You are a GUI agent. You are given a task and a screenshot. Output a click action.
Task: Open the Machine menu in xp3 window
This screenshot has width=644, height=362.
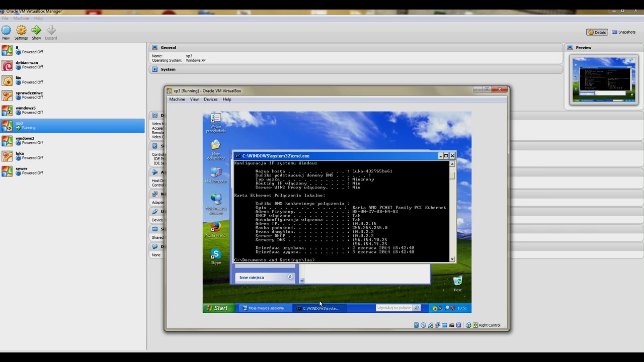click(x=177, y=99)
